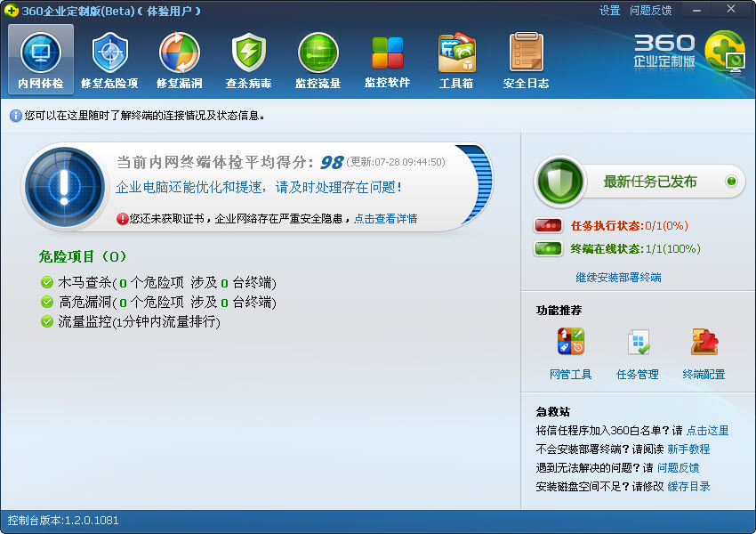Click the 360 logo in title bar

coord(11,10)
